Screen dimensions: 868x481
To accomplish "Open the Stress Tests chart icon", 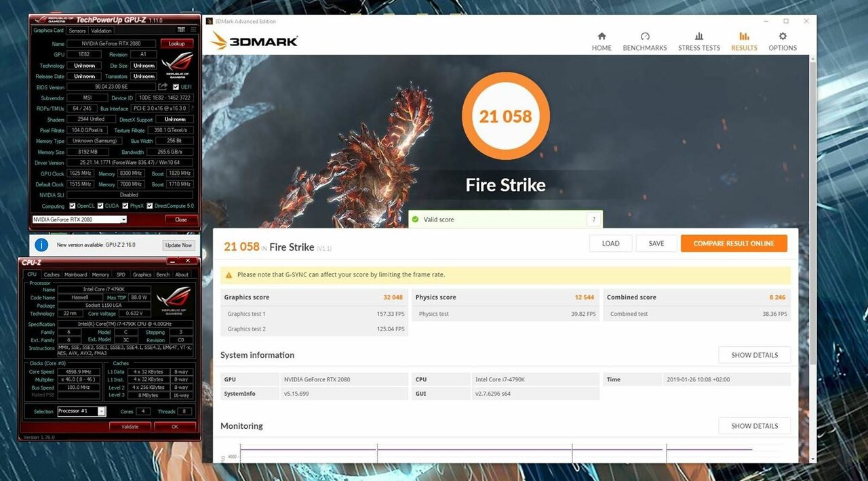I will 699,37.
